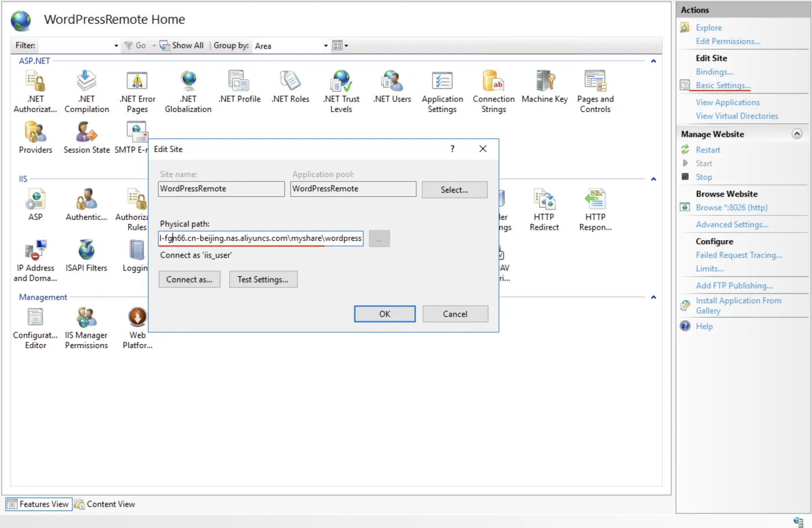Click the status bar network icon
812x528 pixels.
tap(798, 522)
